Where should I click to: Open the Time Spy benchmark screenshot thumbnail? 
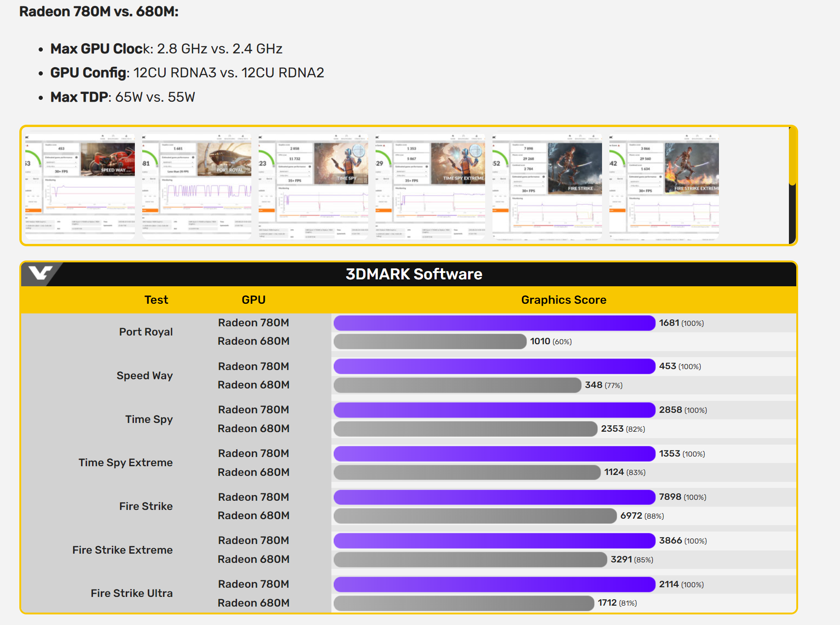pos(313,186)
